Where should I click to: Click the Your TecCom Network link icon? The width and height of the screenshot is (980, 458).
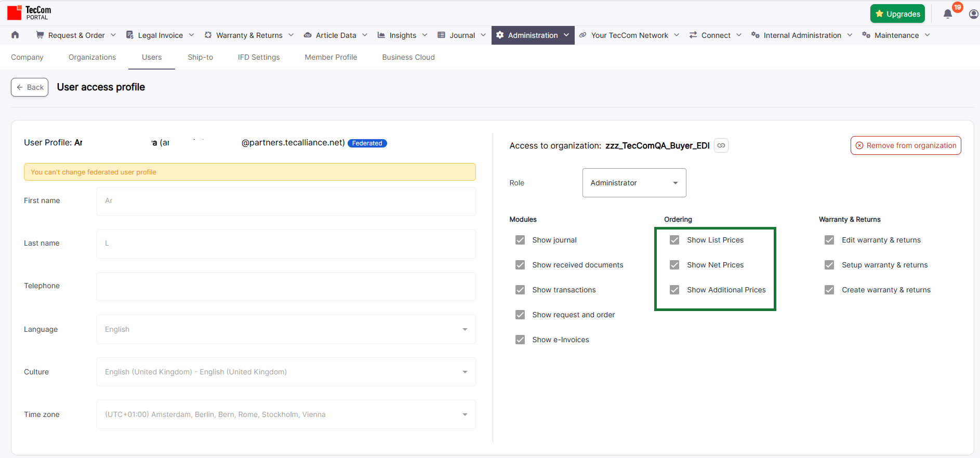(x=583, y=35)
